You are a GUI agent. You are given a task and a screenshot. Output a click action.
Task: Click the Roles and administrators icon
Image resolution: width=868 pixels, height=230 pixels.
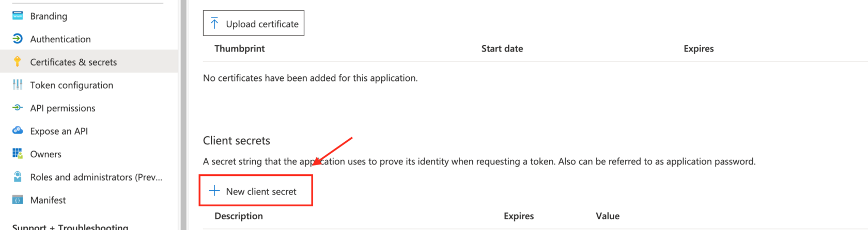(18, 177)
